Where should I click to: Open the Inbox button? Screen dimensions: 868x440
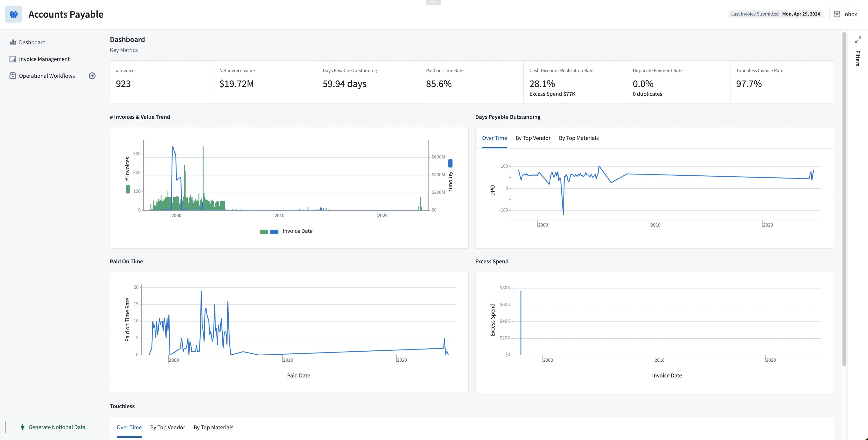click(845, 14)
